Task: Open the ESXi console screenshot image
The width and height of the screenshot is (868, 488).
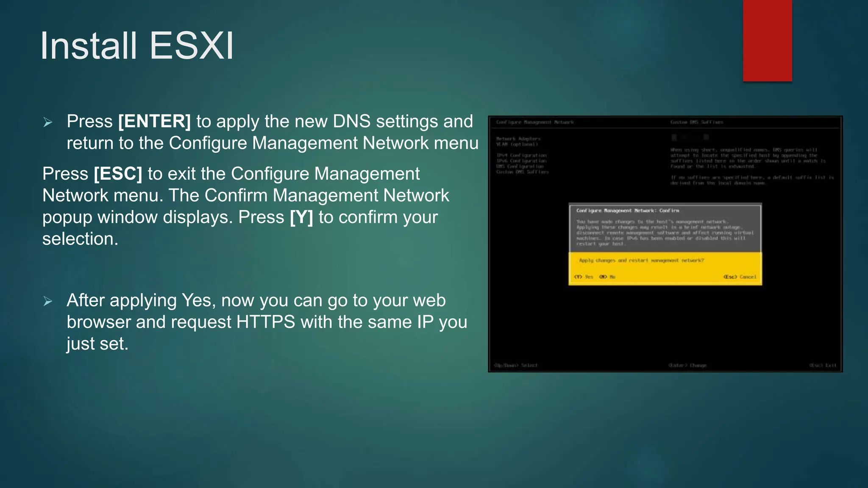Action: click(665, 244)
